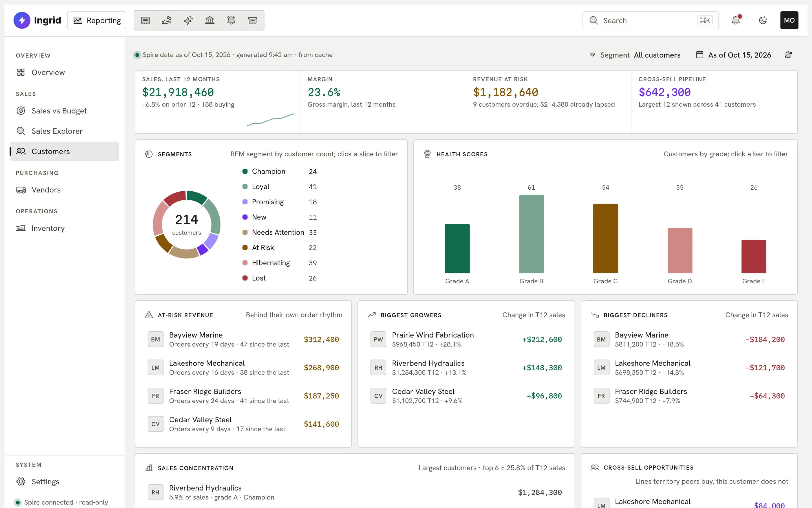
Task: Open Sales vs Budget page
Action: point(64,111)
